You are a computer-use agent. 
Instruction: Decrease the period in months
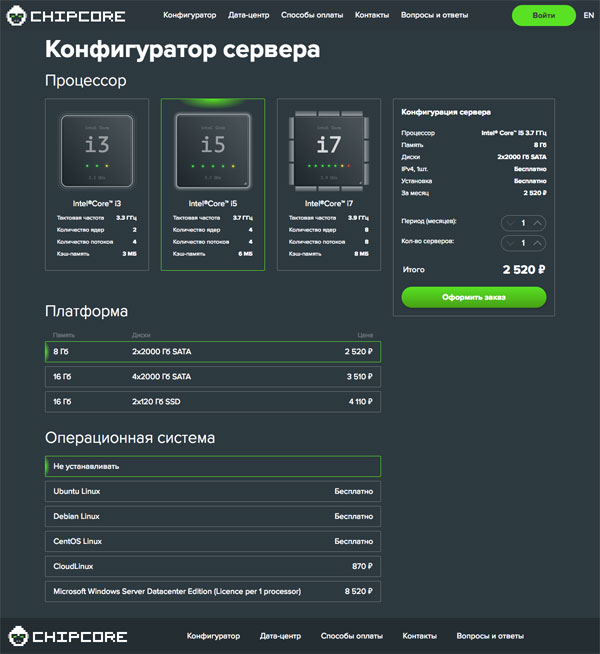510,223
